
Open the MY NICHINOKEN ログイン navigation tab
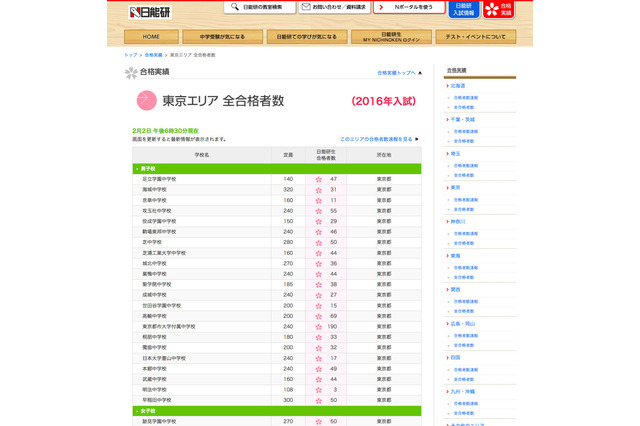click(x=391, y=37)
